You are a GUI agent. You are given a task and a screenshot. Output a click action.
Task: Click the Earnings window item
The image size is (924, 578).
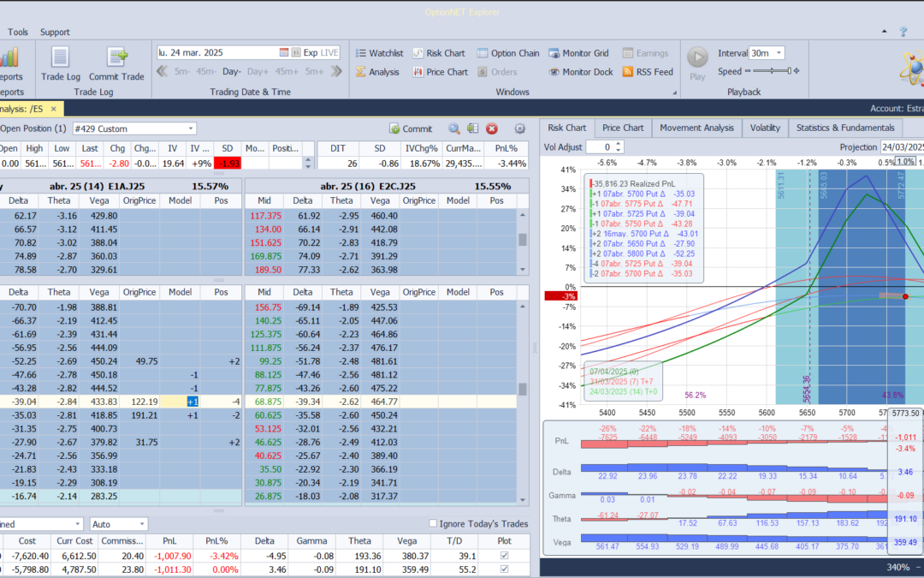point(645,53)
